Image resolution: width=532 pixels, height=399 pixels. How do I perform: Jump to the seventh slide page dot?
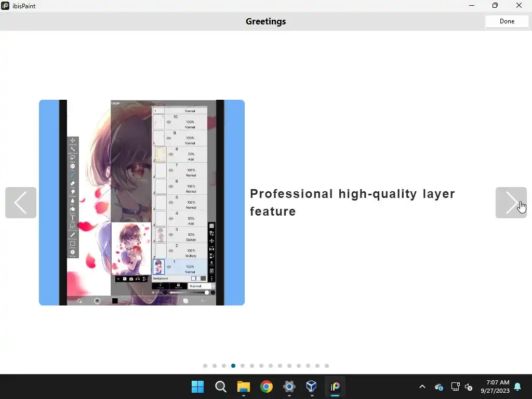tap(261, 366)
